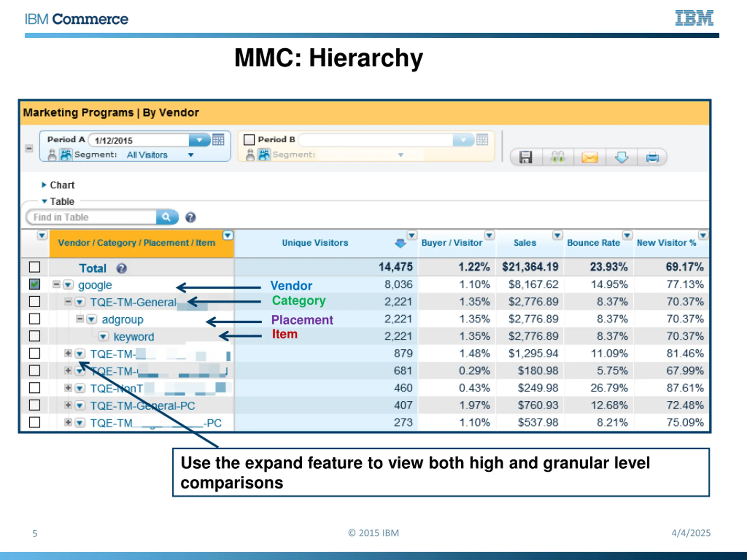This screenshot has height=560, width=747.
Task: Click the total sales value $21,364.19
Action: [x=530, y=267]
